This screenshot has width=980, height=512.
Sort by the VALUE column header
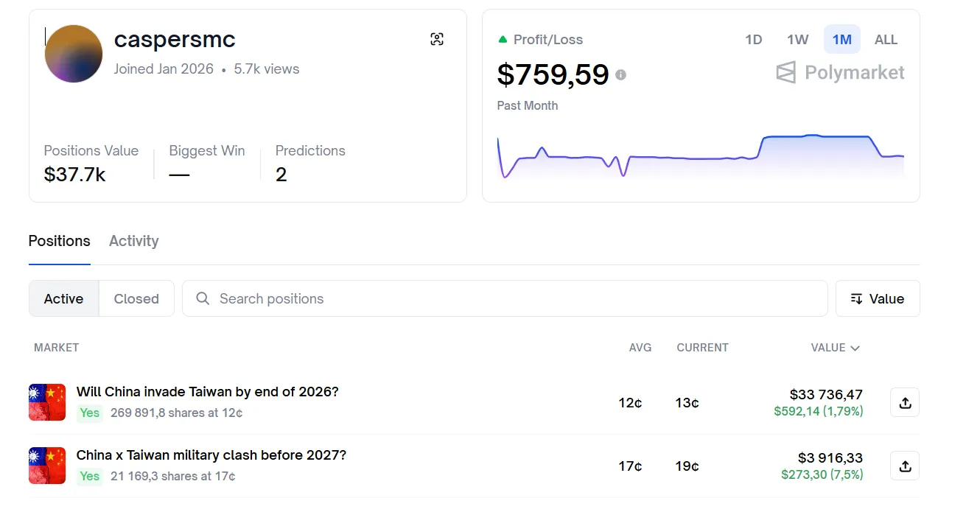[x=835, y=348]
